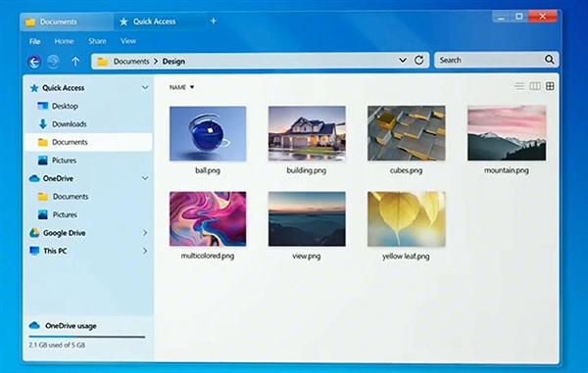Click the Google Drive logo icon
This screenshot has width=588, height=373.
[34, 233]
